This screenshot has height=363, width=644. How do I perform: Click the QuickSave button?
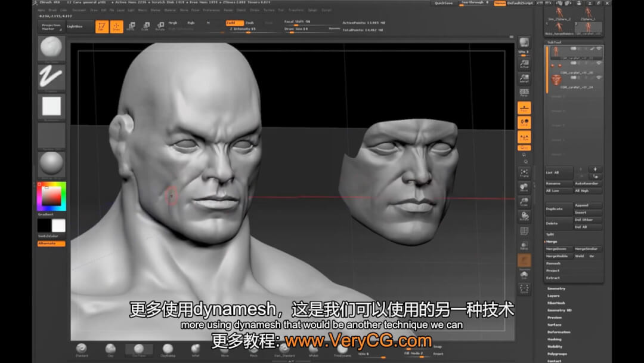click(x=444, y=4)
